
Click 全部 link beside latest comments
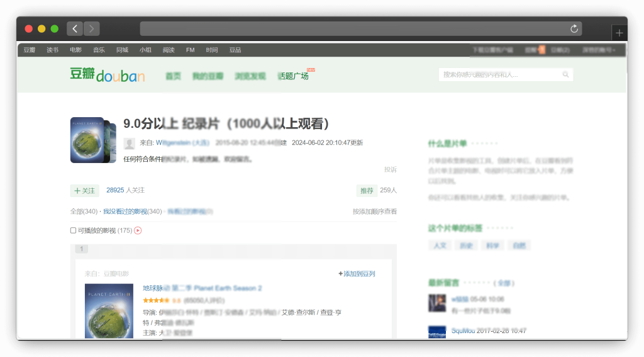tap(504, 283)
